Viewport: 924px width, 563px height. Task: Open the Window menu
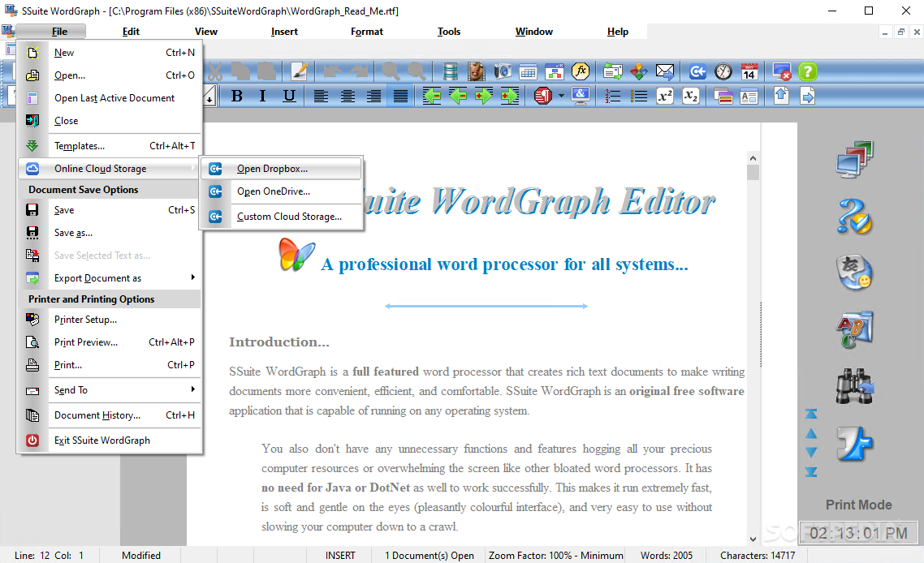tap(534, 32)
